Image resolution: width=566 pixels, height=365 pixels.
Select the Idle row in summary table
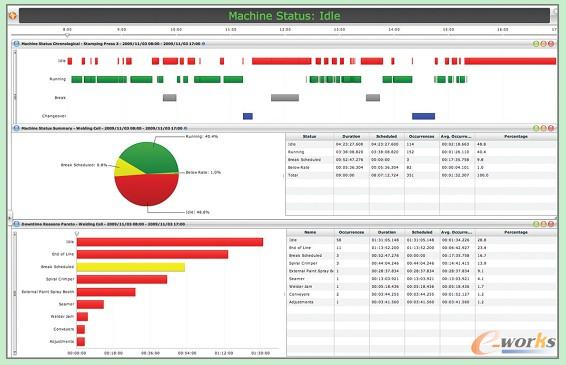[x=421, y=144]
